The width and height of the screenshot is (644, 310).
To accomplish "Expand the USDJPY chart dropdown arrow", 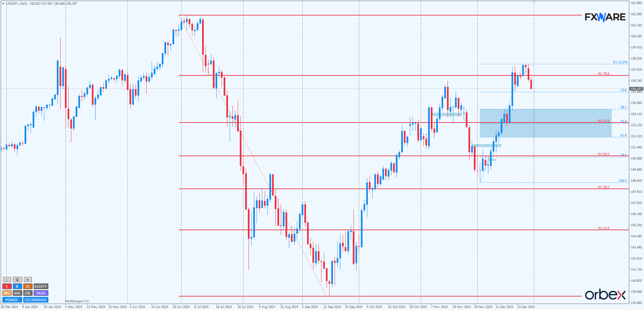I will (3, 4).
